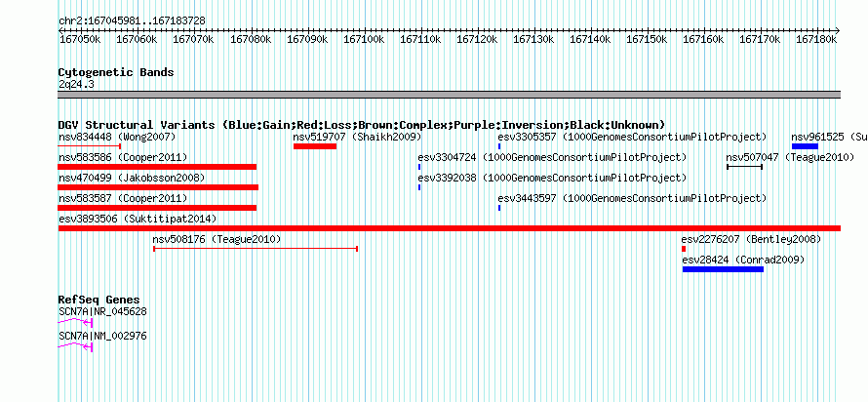Click the 167130k ruler tick label
The height and width of the screenshot is (402, 868).
[533, 40]
